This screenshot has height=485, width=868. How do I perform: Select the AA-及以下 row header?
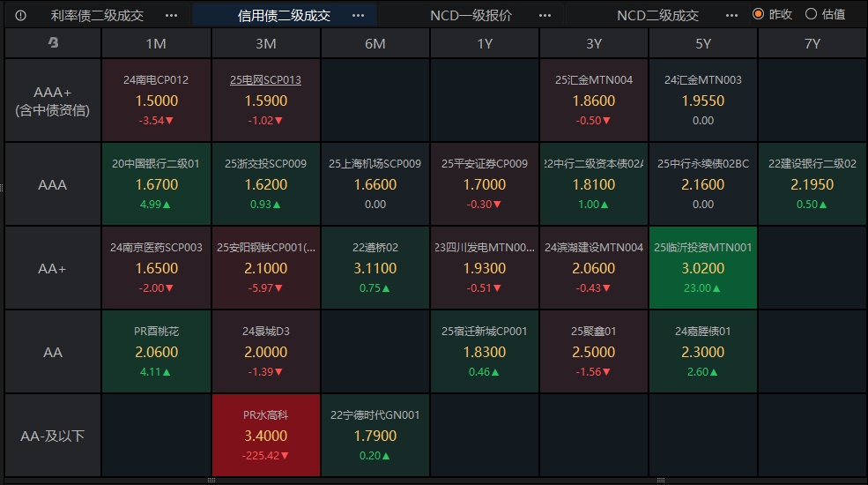click(53, 436)
